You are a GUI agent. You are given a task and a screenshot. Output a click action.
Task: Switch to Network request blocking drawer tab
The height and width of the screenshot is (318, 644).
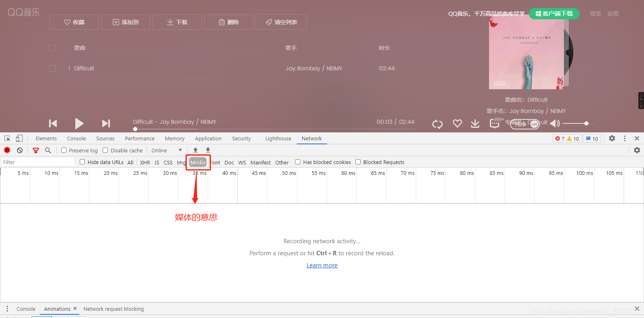tap(114, 309)
